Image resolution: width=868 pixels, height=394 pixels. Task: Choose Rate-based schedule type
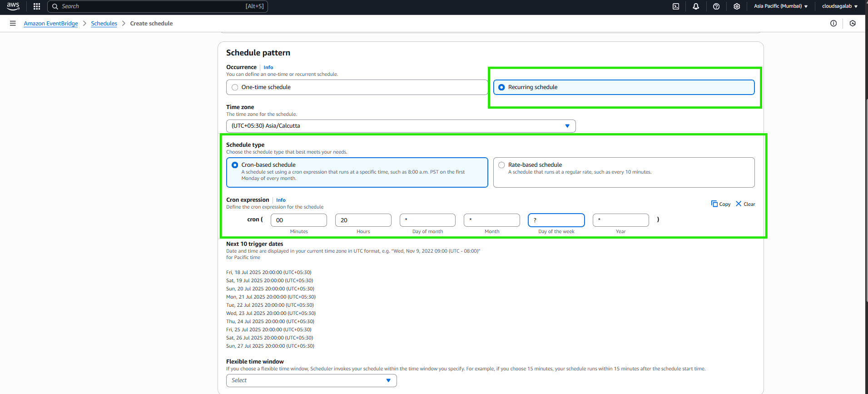coord(624,172)
